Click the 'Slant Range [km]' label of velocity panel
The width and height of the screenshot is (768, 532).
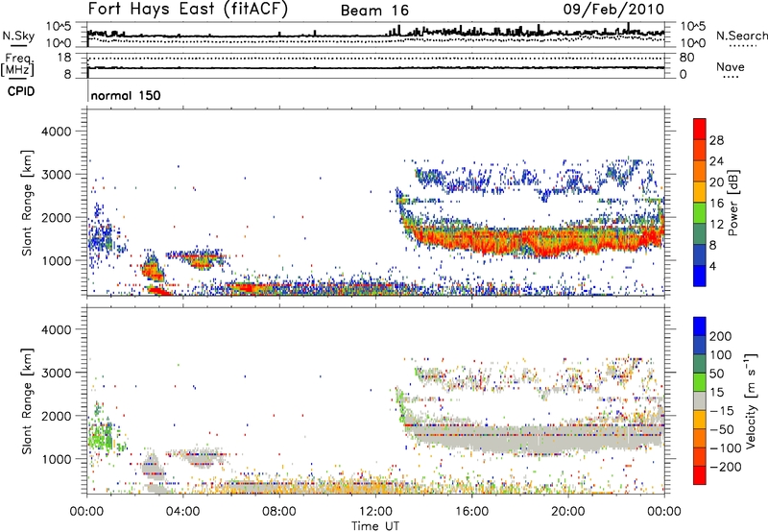pyautogui.click(x=27, y=400)
